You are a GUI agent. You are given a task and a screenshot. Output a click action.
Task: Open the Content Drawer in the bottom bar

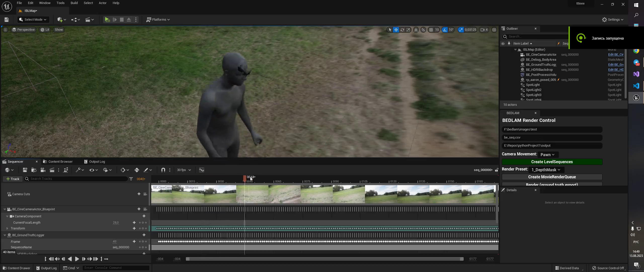click(x=16, y=268)
